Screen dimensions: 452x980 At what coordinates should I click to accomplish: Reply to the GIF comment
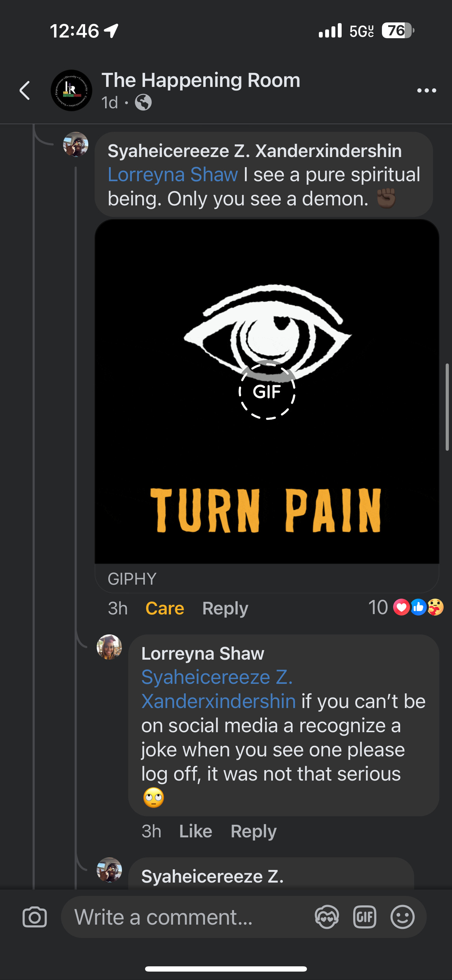pyautogui.click(x=225, y=608)
